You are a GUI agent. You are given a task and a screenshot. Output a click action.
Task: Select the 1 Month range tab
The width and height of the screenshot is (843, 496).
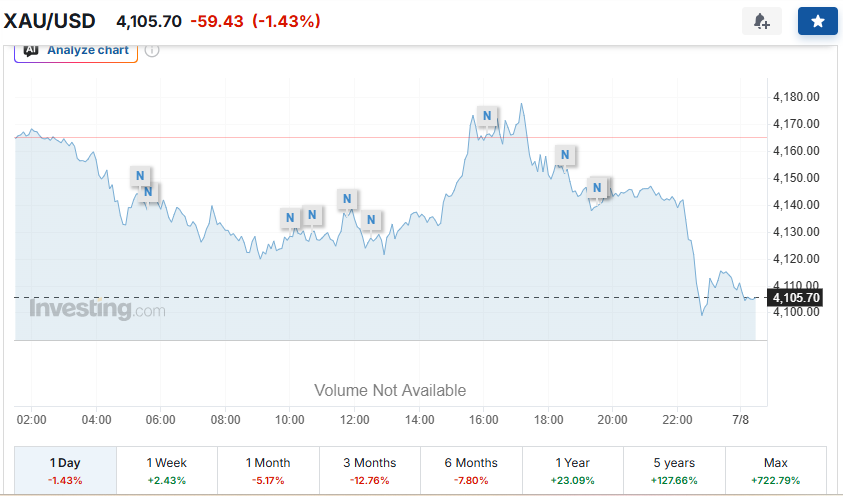(x=268, y=470)
